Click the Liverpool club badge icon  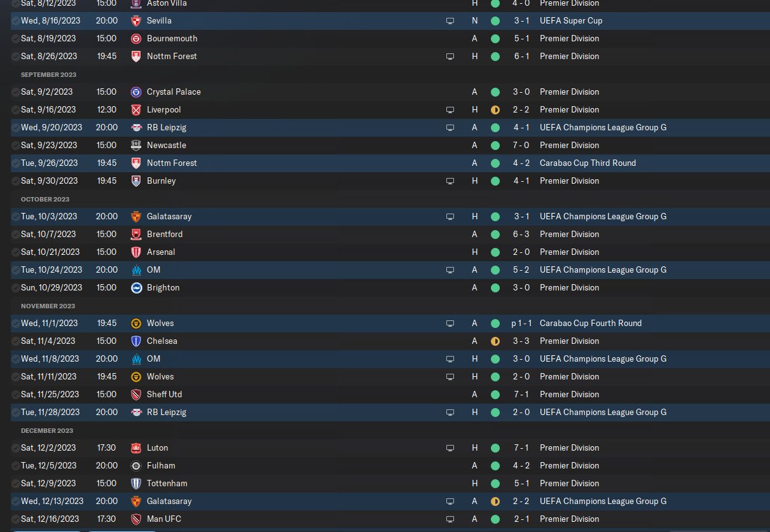click(135, 110)
